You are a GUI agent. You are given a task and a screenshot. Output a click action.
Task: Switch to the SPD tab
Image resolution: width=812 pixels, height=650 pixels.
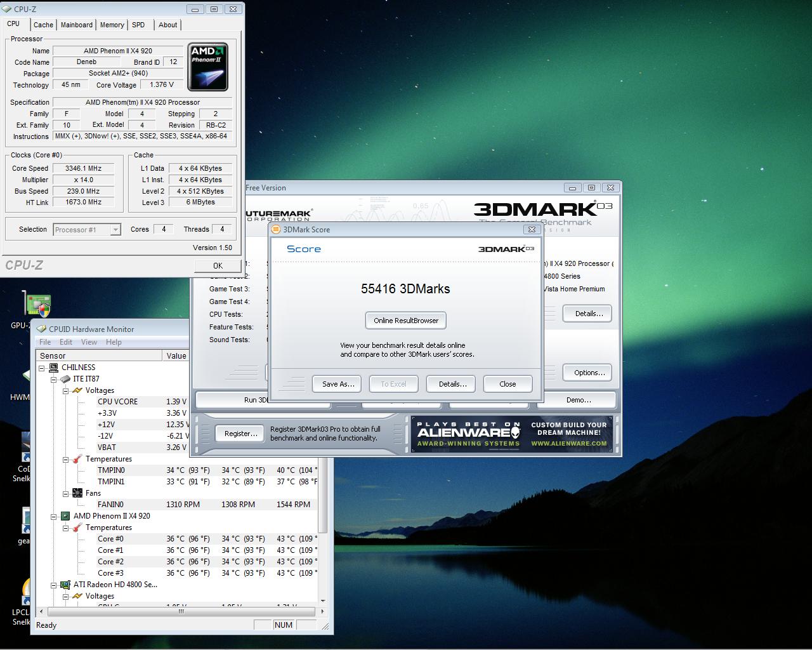point(138,25)
